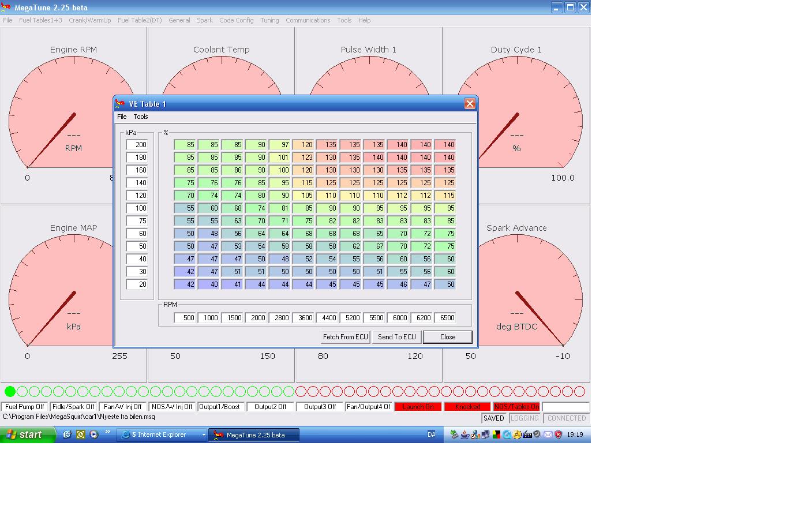The width and height of the screenshot is (798, 532).
Task: Select the 3600 RPM bin field
Action: pos(304,318)
